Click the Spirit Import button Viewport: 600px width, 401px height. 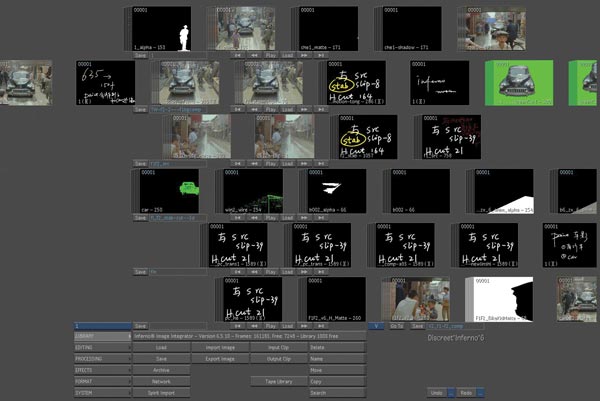click(x=161, y=393)
